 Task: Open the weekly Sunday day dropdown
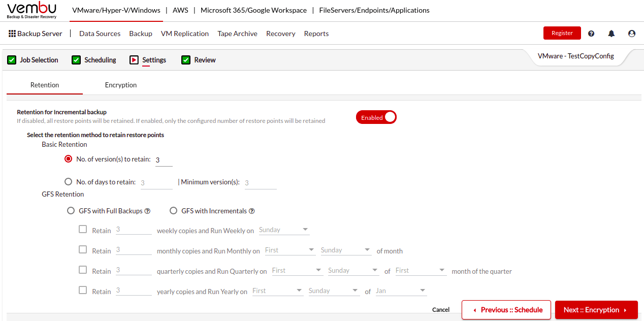coord(284,230)
